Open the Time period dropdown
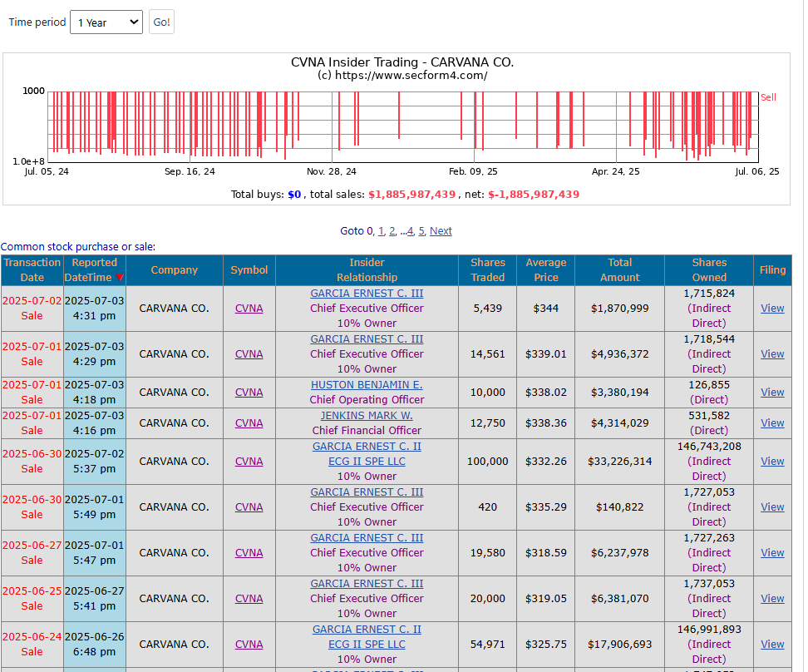 106,22
